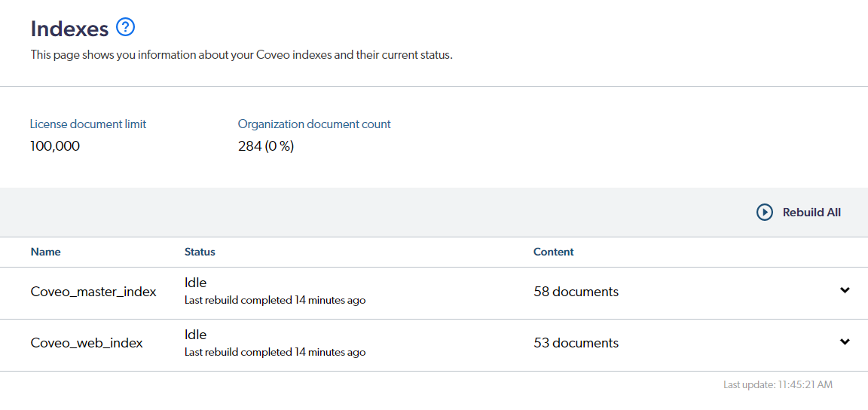Viewport: 868px width, 410px height.
Task: Click the Content column header
Action: click(554, 252)
